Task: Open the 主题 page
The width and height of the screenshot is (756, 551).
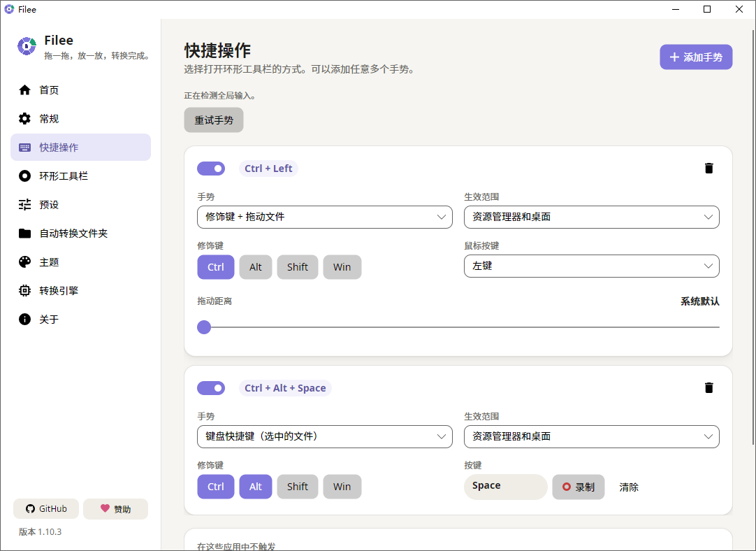Action: pyautogui.click(x=80, y=262)
